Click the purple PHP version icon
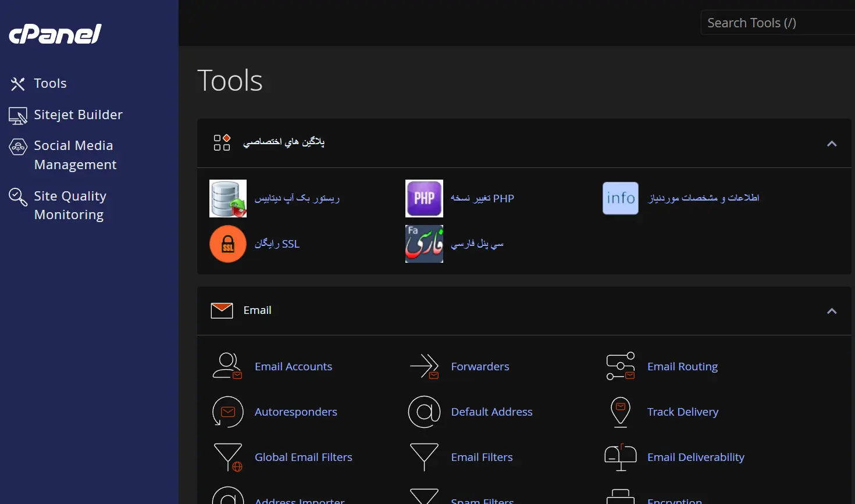 pyautogui.click(x=424, y=198)
